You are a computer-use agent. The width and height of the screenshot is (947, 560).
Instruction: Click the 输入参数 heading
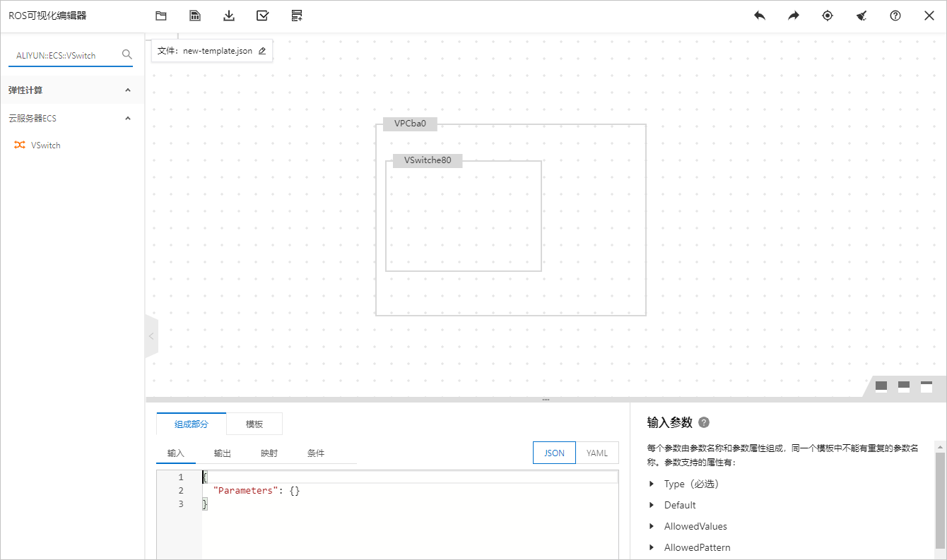[x=669, y=422]
